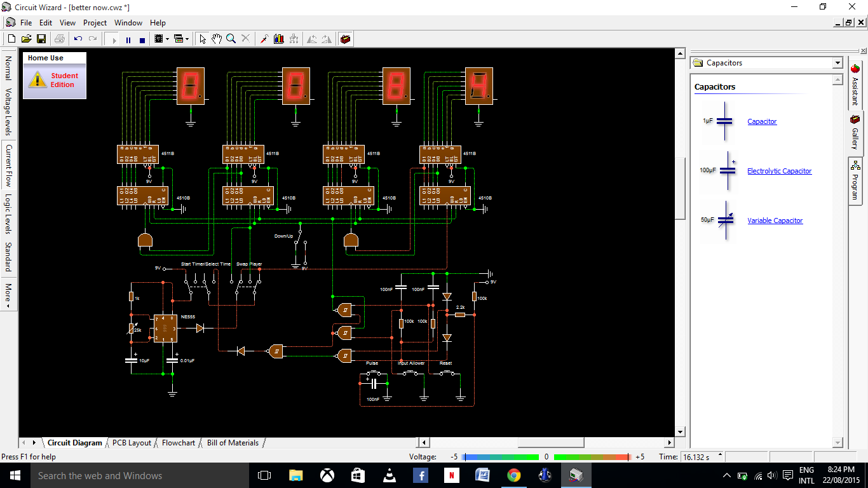
Task: Switch to the Flowchart tab
Action: tap(179, 443)
